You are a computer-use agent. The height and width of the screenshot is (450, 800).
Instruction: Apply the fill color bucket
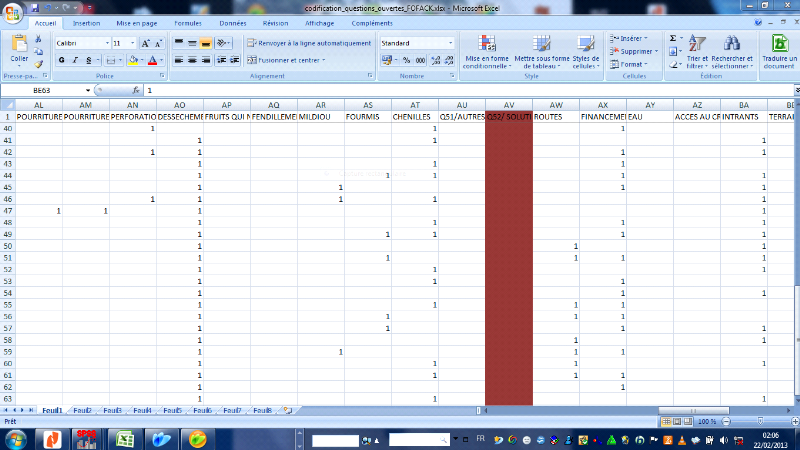point(133,60)
